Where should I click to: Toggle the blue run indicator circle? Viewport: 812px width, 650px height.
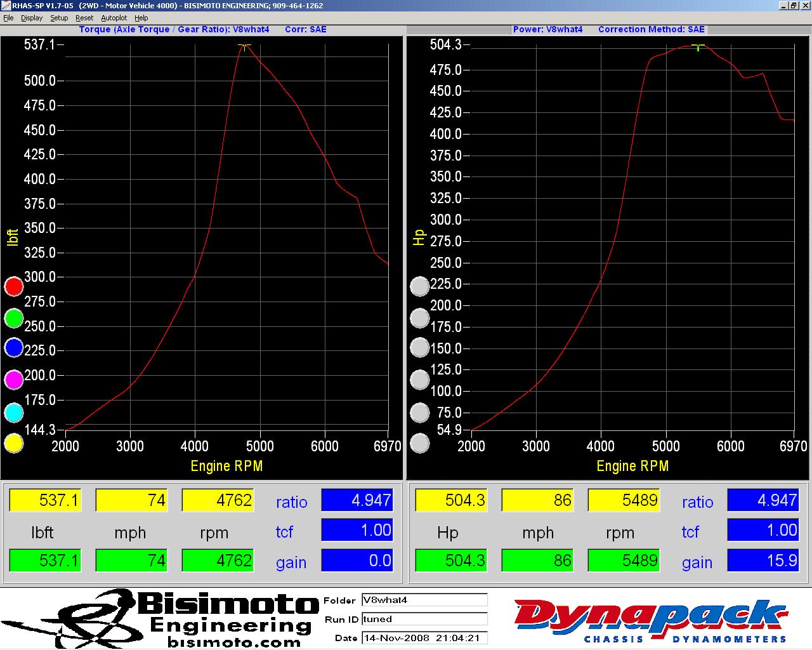(14, 348)
